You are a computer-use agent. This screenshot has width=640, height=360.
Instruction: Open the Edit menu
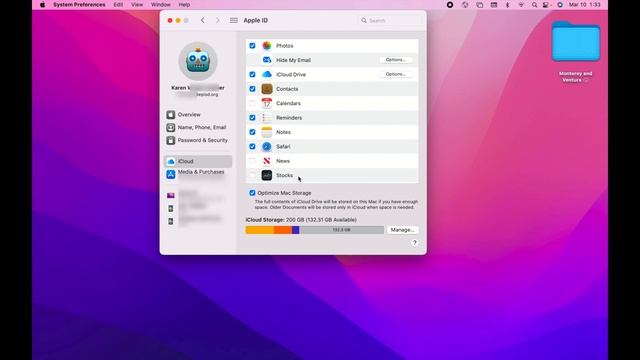click(x=118, y=4)
